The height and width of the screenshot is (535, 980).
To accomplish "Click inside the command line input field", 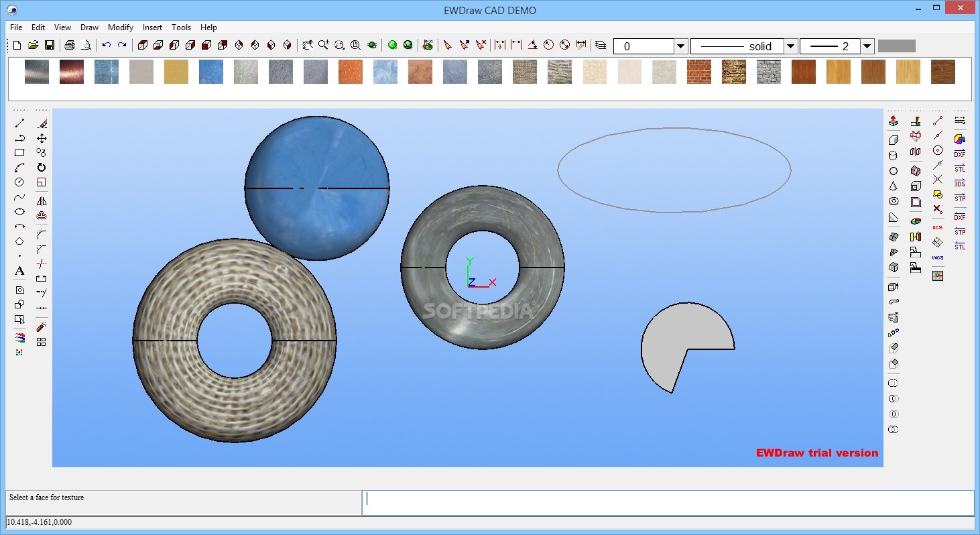I will coord(668,503).
